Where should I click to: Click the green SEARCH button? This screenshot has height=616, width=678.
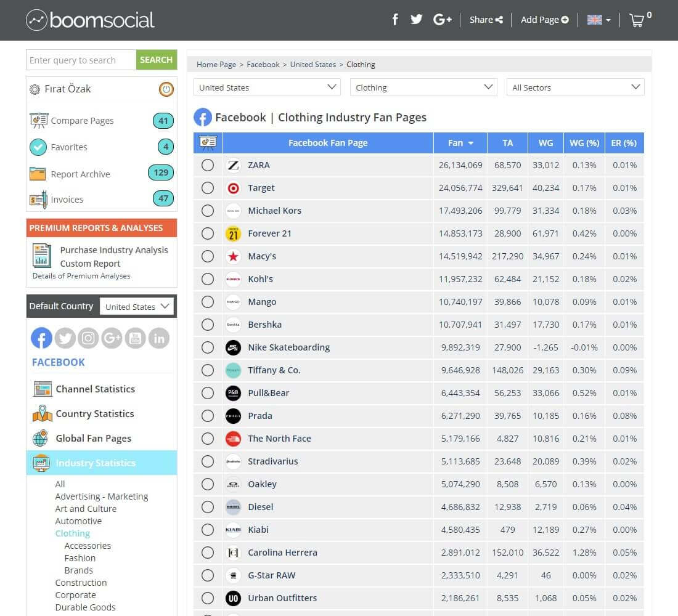click(157, 60)
